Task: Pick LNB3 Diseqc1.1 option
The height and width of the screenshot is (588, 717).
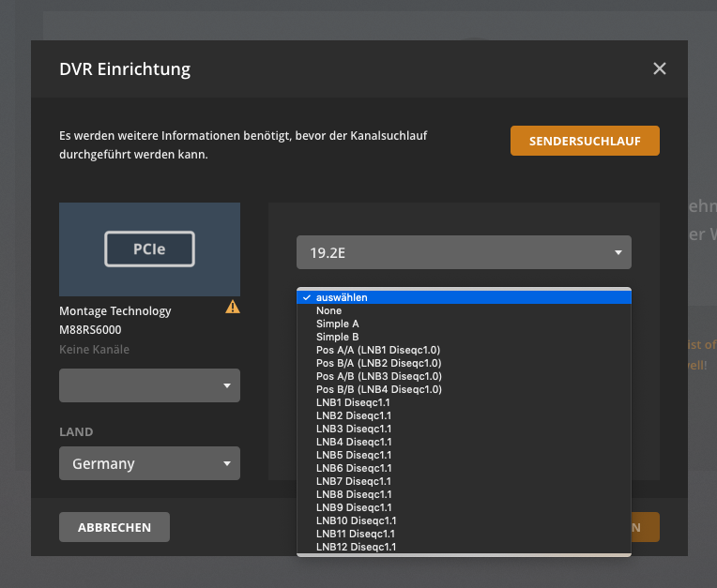Action: (464, 429)
